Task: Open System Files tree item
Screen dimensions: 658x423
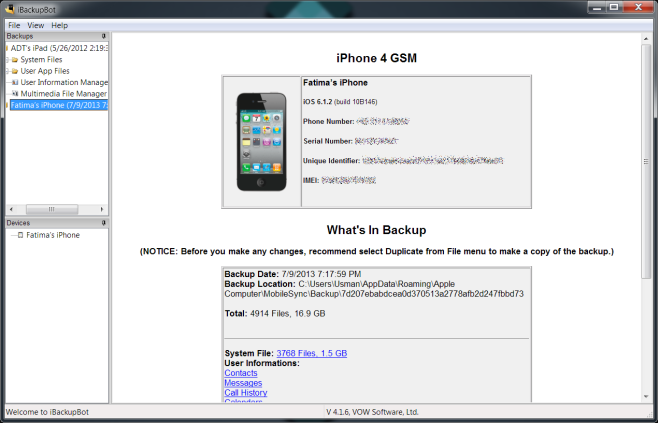Action: click(41, 60)
